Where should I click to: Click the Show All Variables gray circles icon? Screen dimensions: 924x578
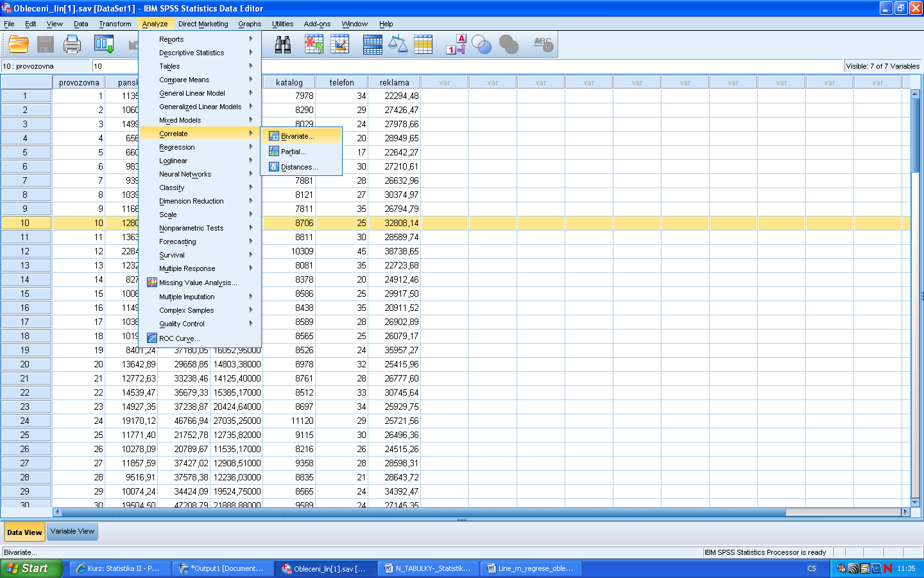pos(509,44)
